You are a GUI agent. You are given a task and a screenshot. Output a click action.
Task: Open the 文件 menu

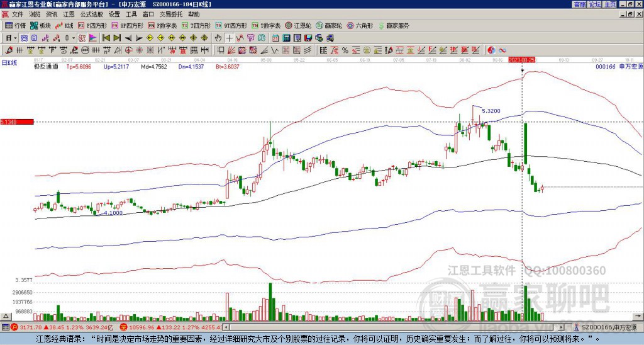pyautogui.click(x=17, y=14)
